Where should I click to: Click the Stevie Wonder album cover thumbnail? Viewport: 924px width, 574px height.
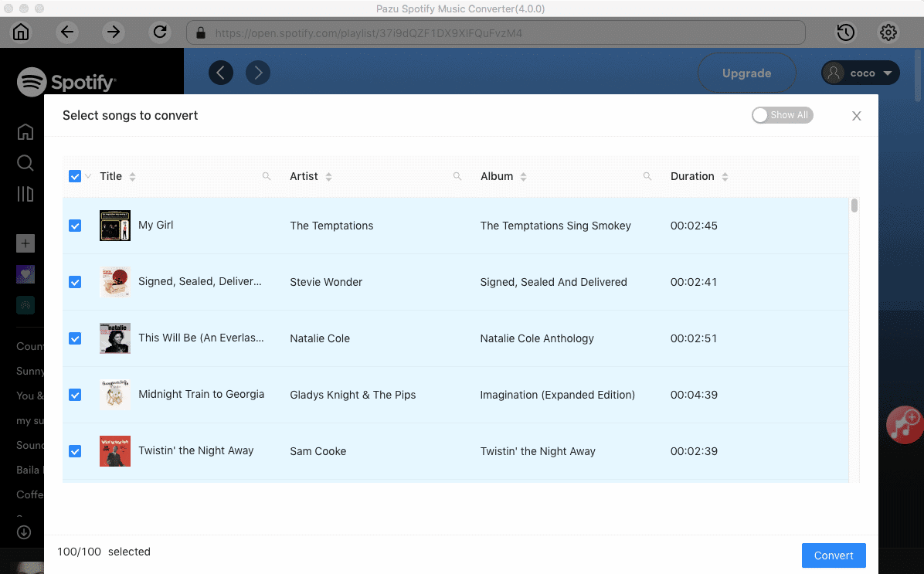click(115, 282)
